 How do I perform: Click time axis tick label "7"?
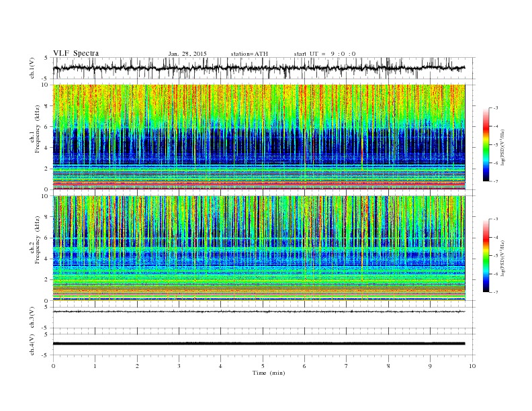347,366
